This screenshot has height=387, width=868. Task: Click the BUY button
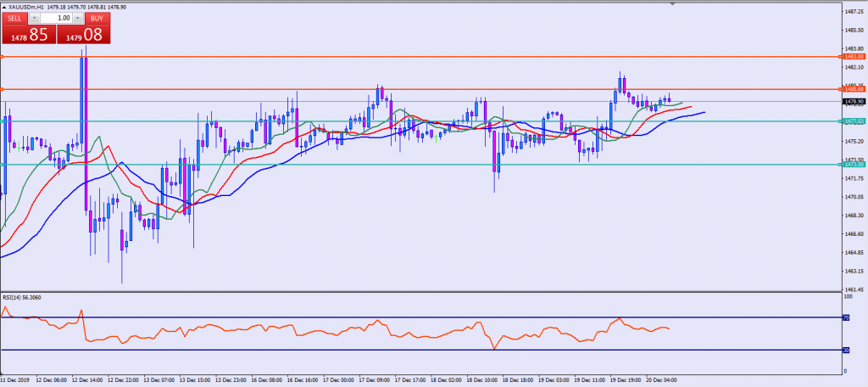coord(97,19)
